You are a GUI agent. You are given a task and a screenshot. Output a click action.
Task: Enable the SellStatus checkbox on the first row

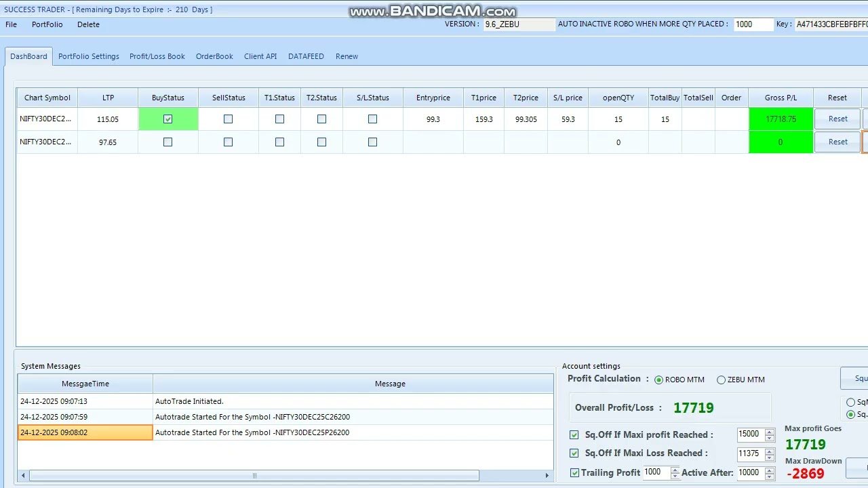point(228,119)
